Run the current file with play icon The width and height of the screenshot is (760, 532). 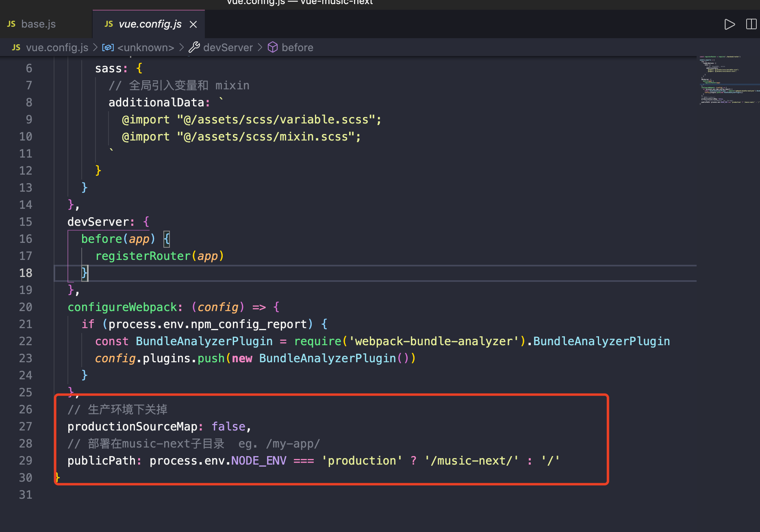coord(730,24)
